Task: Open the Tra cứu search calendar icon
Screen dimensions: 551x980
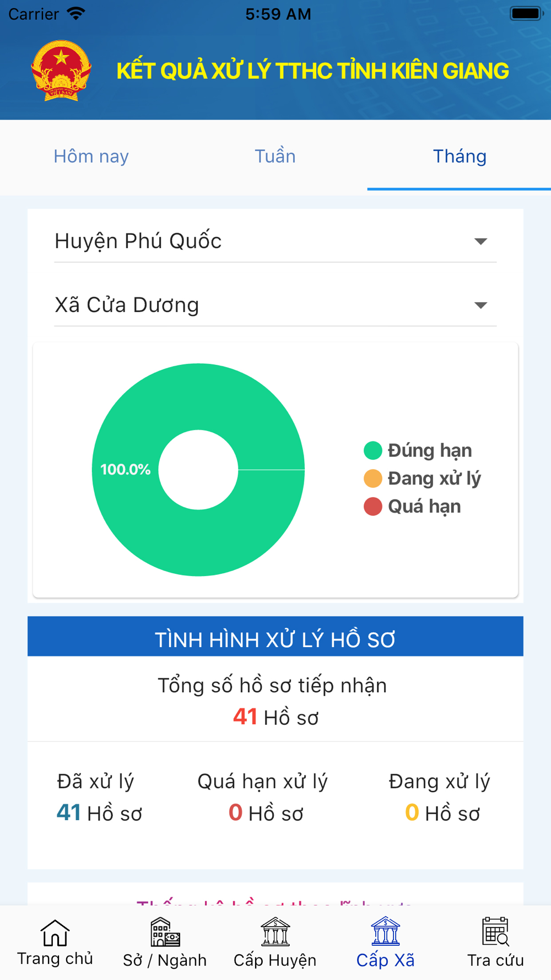Action: coord(495,932)
